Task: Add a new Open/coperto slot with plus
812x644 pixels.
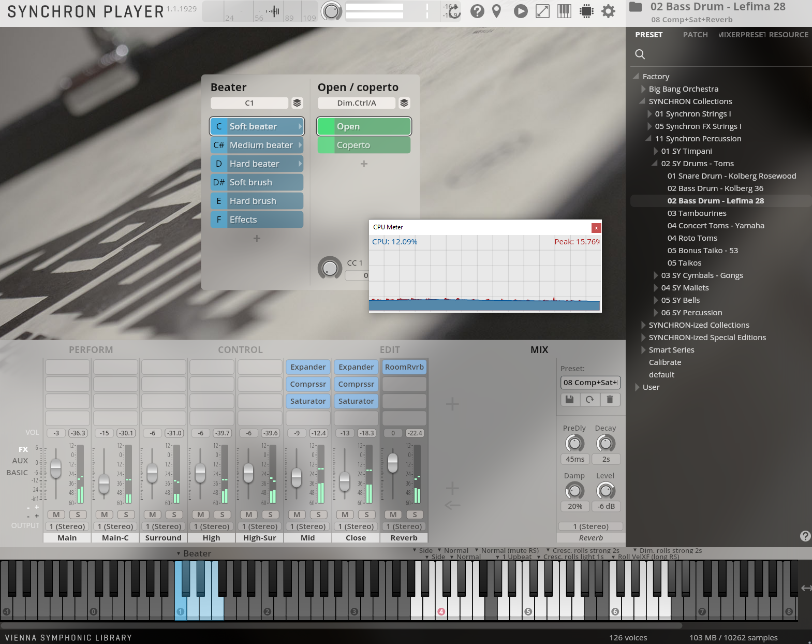Action: [x=364, y=164]
